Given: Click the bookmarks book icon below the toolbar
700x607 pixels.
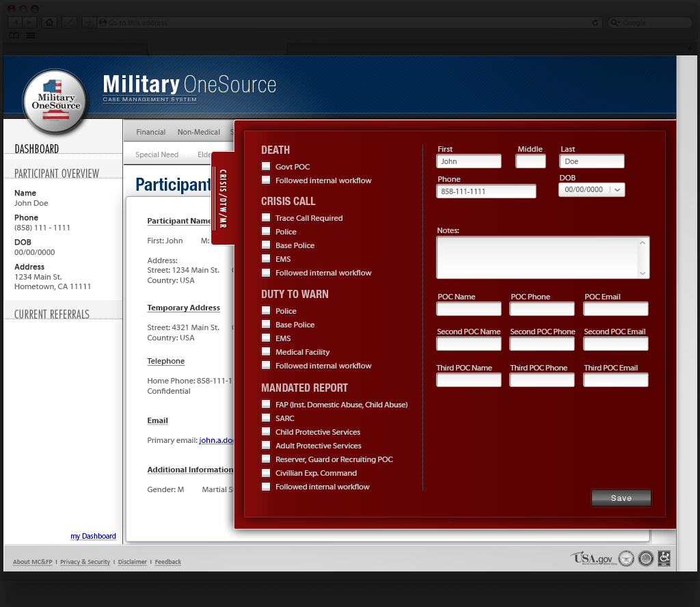Looking at the screenshot, I should [13, 35].
